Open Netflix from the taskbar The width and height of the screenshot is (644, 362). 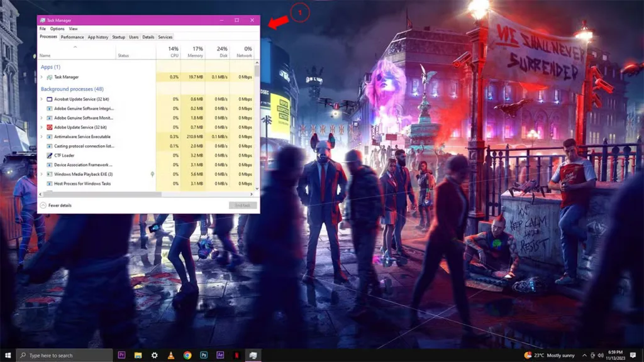click(x=236, y=355)
